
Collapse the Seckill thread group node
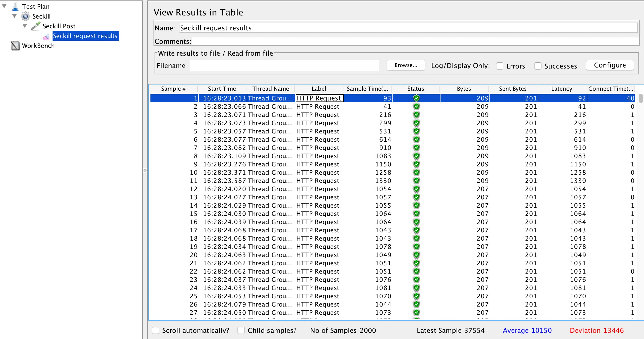pyautogui.click(x=14, y=16)
